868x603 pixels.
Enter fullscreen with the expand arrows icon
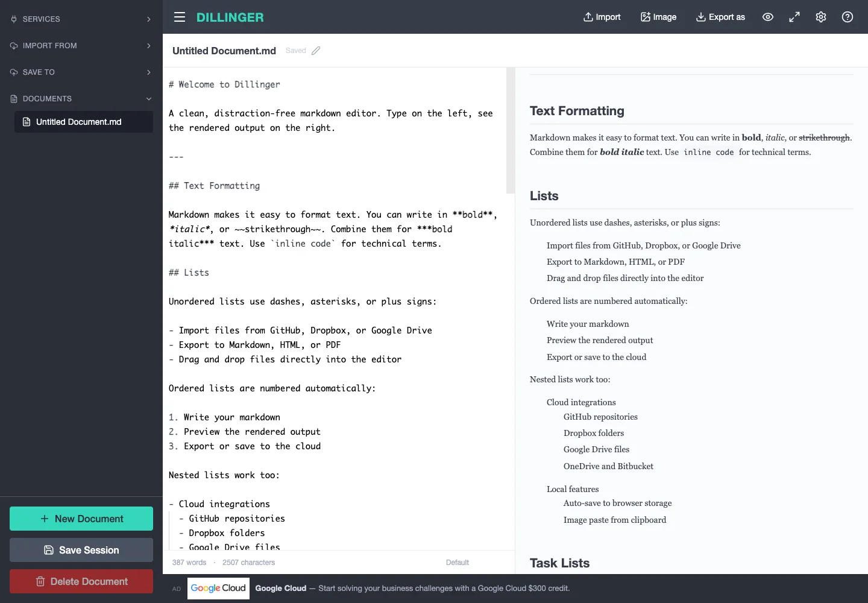[x=794, y=17]
